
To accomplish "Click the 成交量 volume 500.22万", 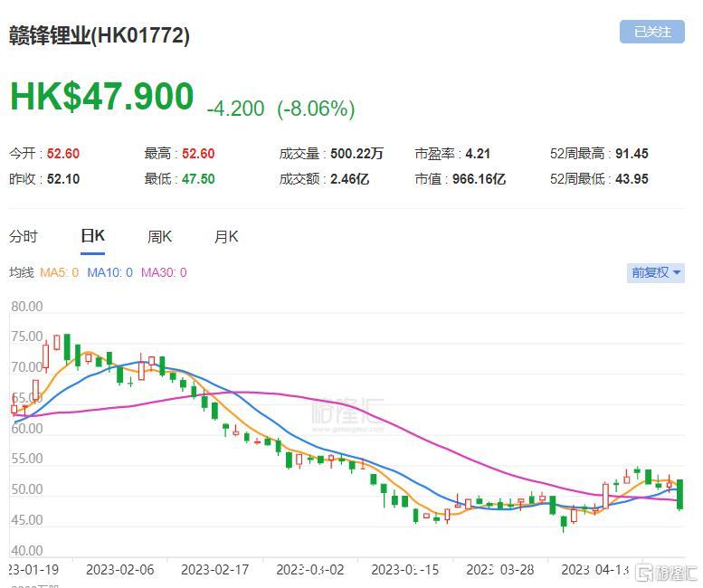I will 356,154.
